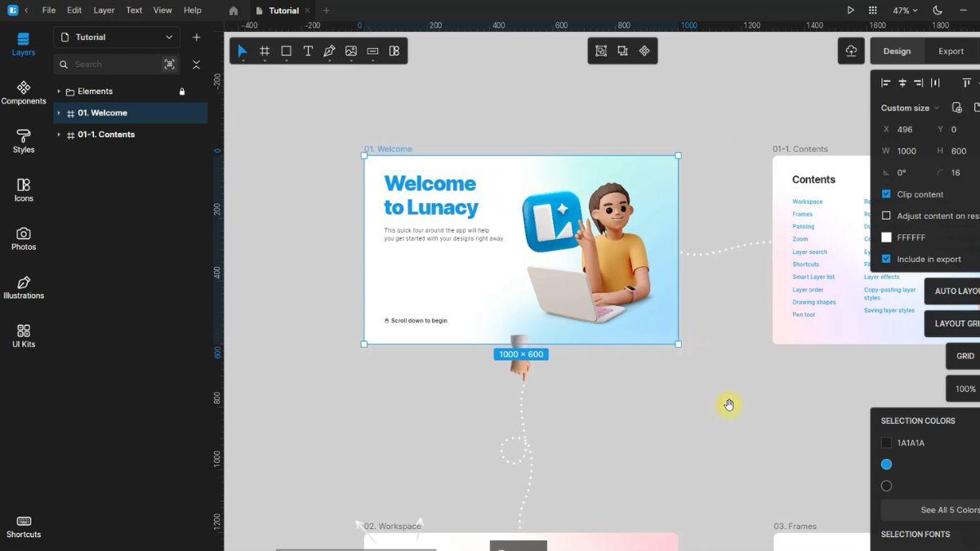This screenshot has height=551, width=980.
Task: Click the cloud upload button
Action: point(851,51)
